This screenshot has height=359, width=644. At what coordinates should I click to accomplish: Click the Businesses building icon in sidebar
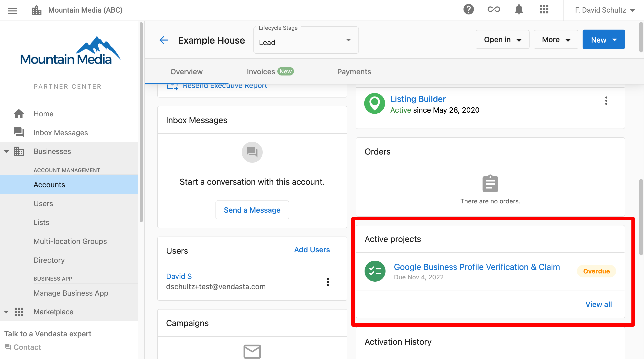point(19,151)
